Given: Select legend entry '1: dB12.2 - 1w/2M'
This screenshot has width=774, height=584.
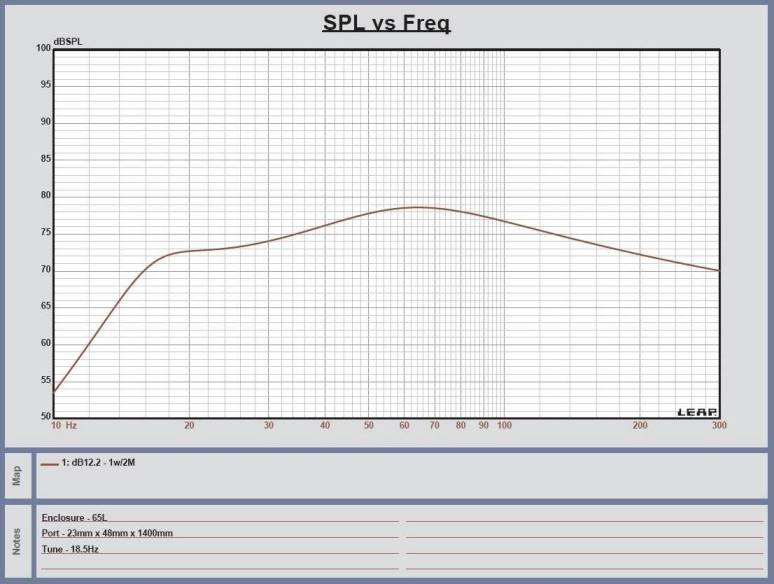Looking at the screenshot, I should pyautogui.click(x=98, y=463).
